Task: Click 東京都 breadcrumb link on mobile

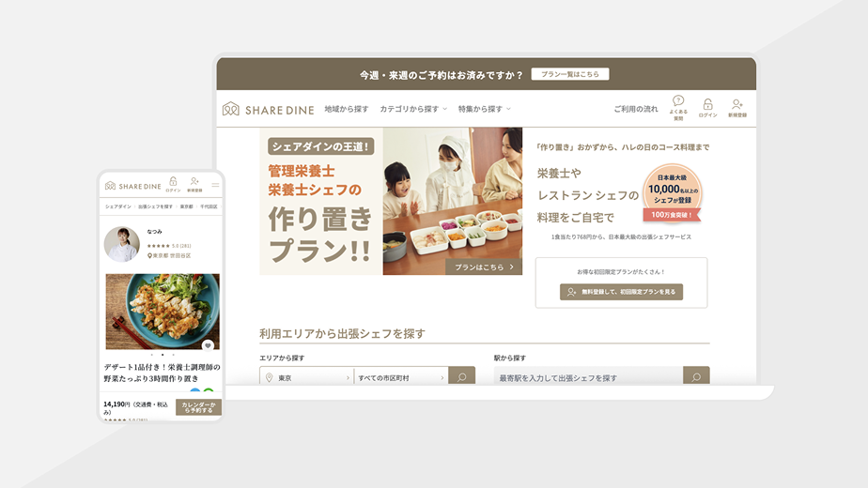Action: tap(186, 206)
